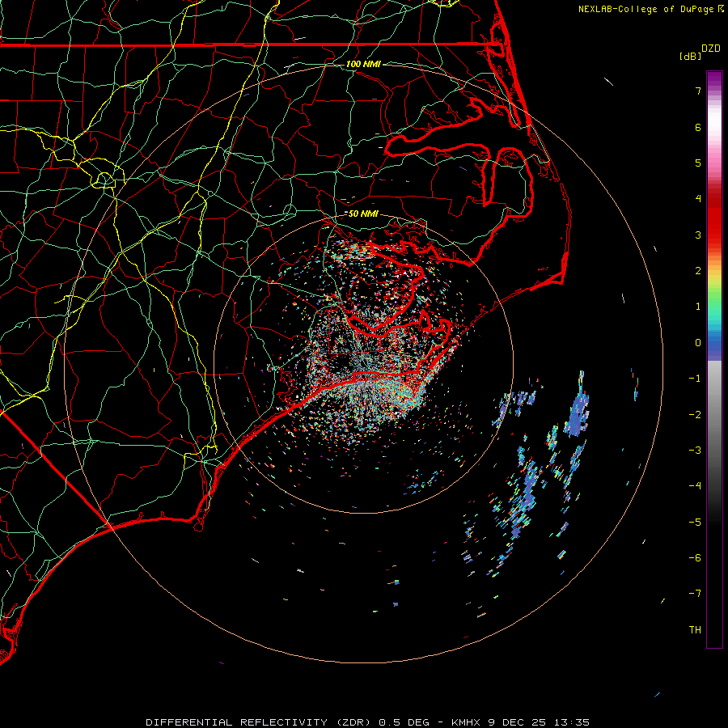
Task: Click the 4 value on the color scale
Action: [698, 199]
